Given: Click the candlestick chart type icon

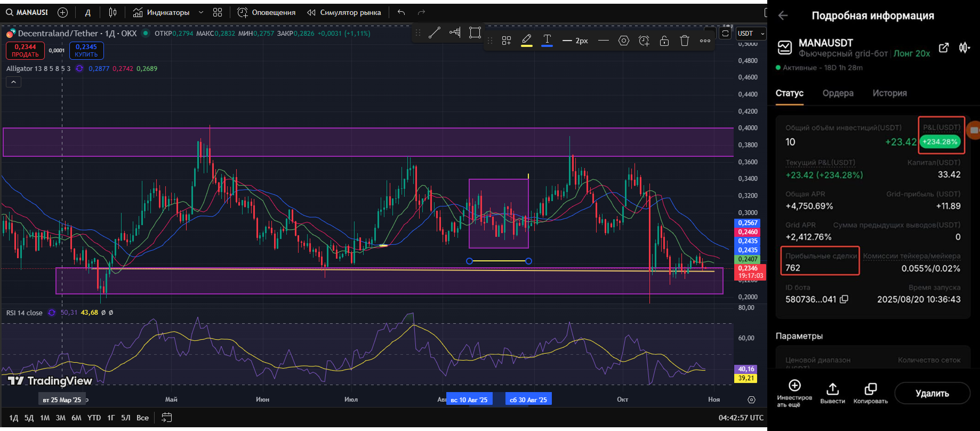Looking at the screenshot, I should pyautogui.click(x=113, y=12).
